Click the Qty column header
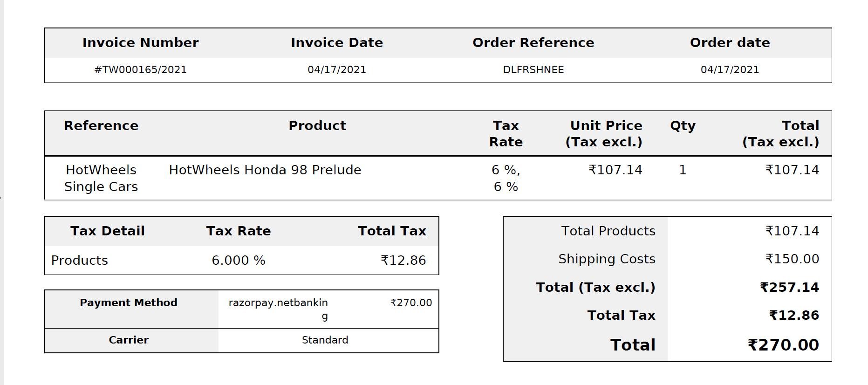 click(682, 126)
